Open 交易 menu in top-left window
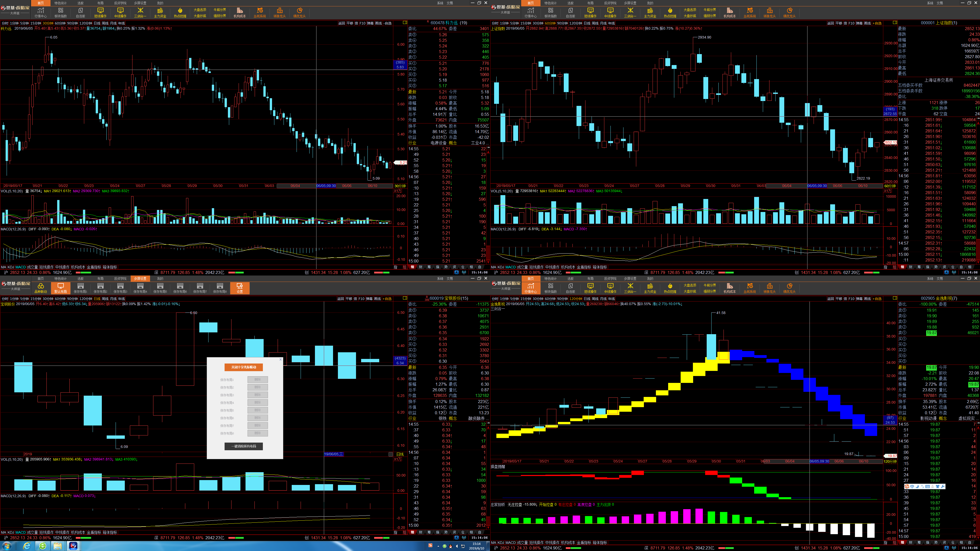The width and height of the screenshot is (980, 551). point(450,3)
